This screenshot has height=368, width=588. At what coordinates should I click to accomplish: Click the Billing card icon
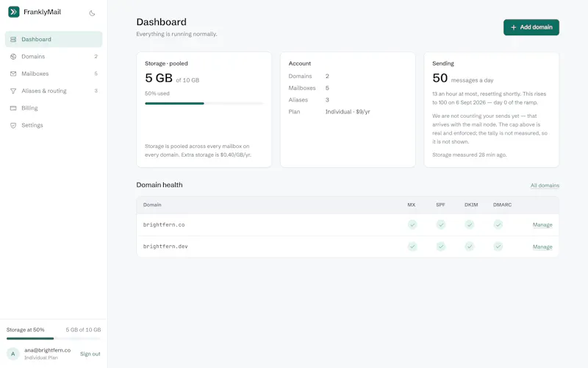pyautogui.click(x=13, y=108)
